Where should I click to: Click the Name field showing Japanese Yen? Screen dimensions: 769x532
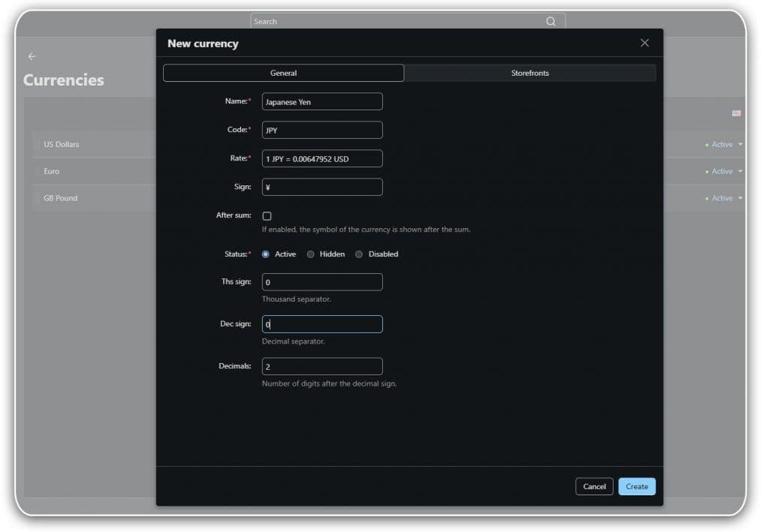[321, 101]
